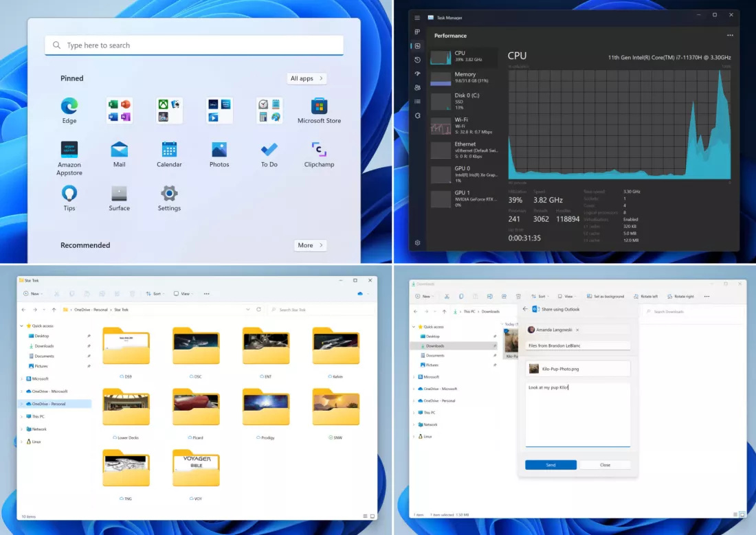Image resolution: width=756 pixels, height=535 pixels.
Task: Click Set as background in Downloads toolbar
Action: pyautogui.click(x=605, y=297)
